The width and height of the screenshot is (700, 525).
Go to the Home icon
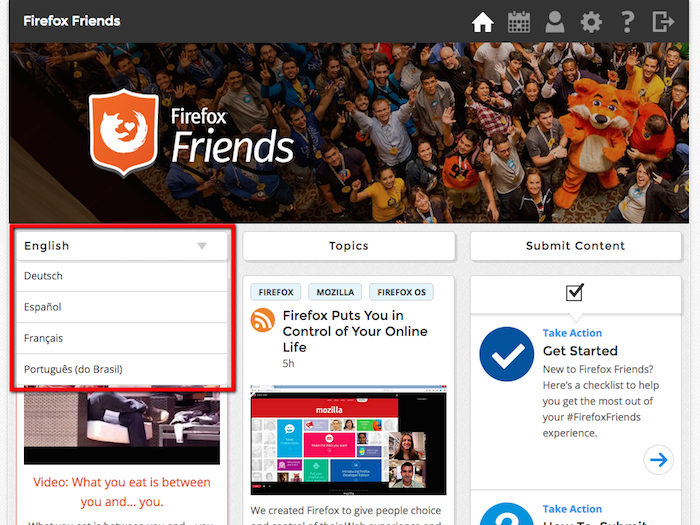(483, 21)
